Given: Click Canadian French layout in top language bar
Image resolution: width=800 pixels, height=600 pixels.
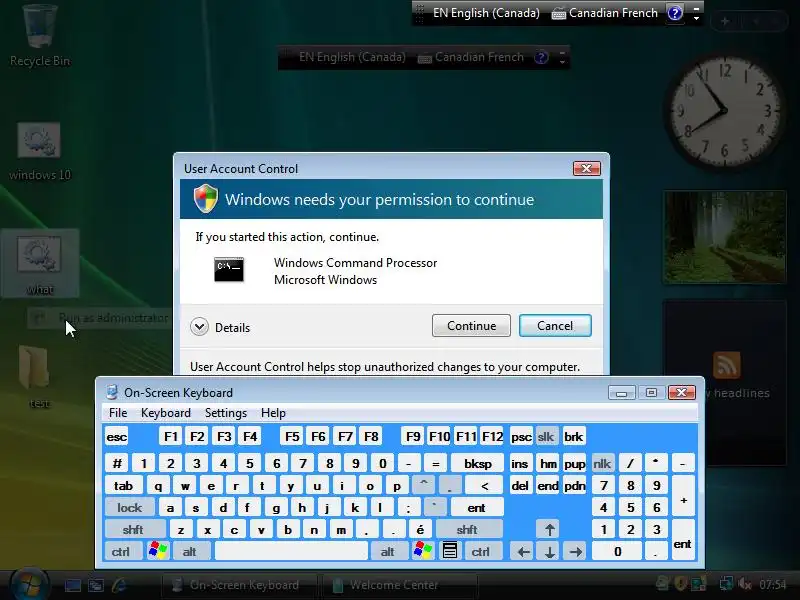Looking at the screenshot, I should click(x=605, y=13).
